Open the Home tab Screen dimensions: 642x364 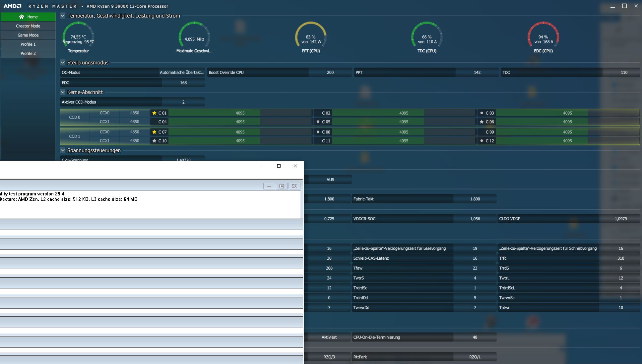point(28,17)
